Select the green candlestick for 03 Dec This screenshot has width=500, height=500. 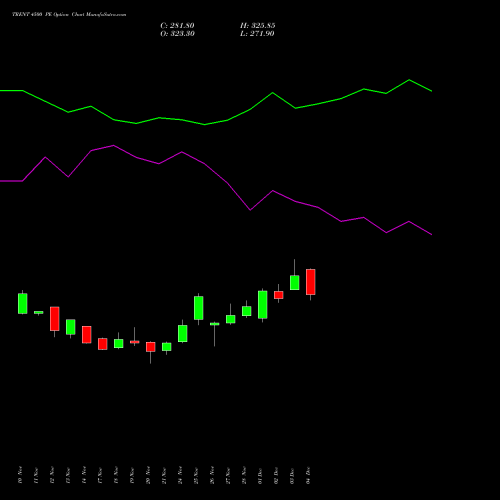tap(295, 282)
